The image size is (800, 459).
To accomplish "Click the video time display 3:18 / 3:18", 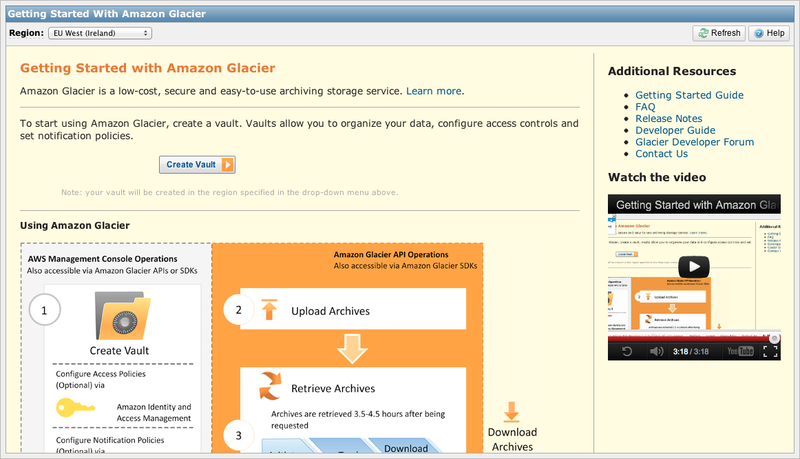I will 690,351.
